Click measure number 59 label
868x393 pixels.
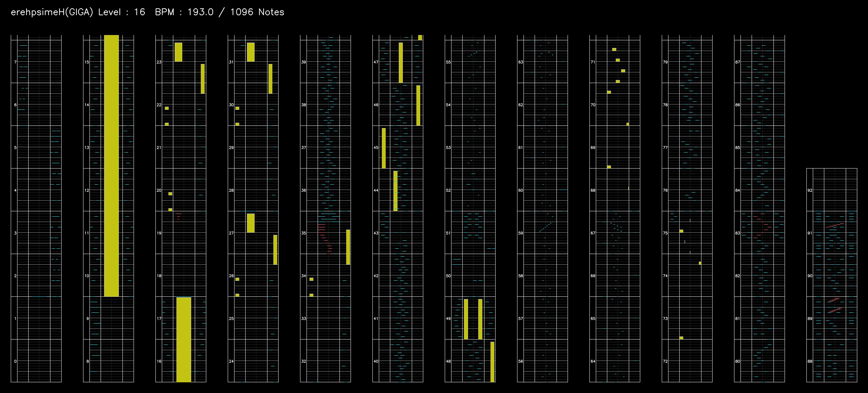(x=521, y=233)
